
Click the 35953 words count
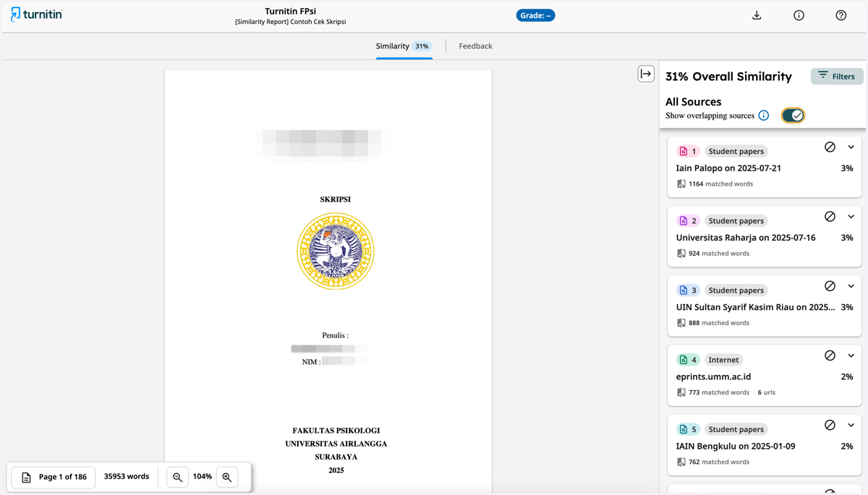[x=127, y=477]
